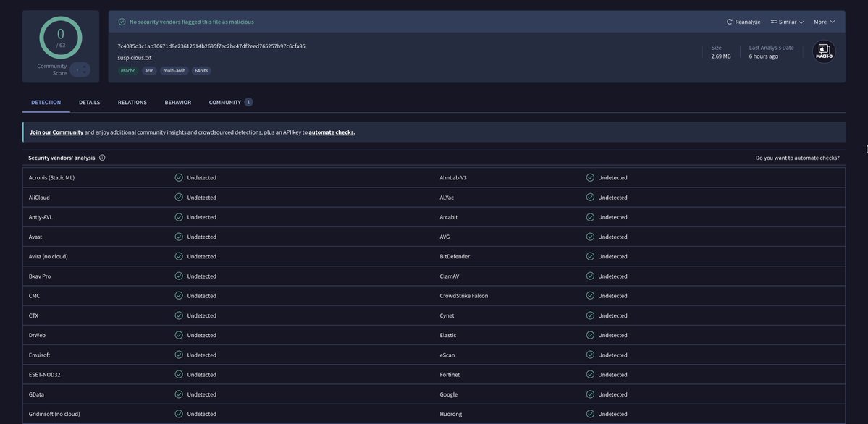Click the suspicious.txt file name
Screen dimensions: 868x424
(x=135, y=58)
